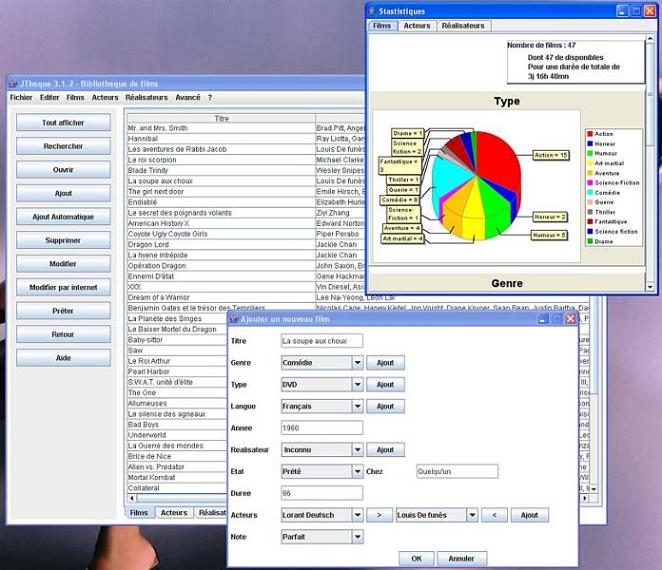Click the Tout afficher button
This screenshot has height=570, width=662.
[x=63, y=122]
